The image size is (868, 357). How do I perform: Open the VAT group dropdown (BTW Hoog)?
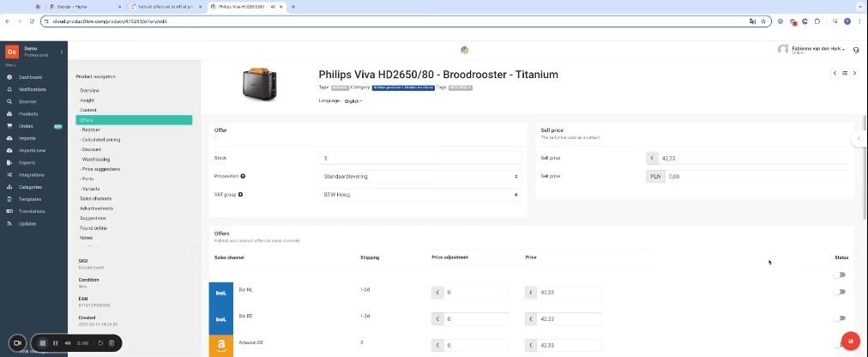click(x=420, y=195)
